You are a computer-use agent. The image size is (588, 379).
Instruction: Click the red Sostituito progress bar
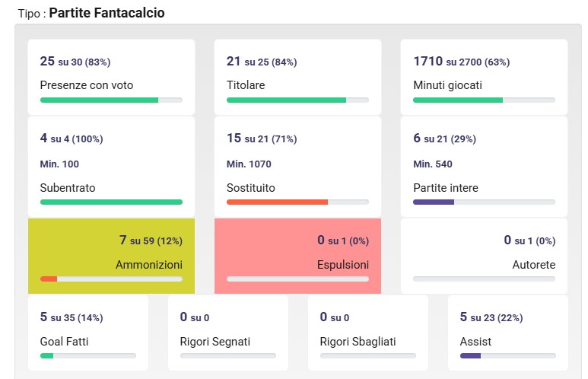tap(297, 202)
